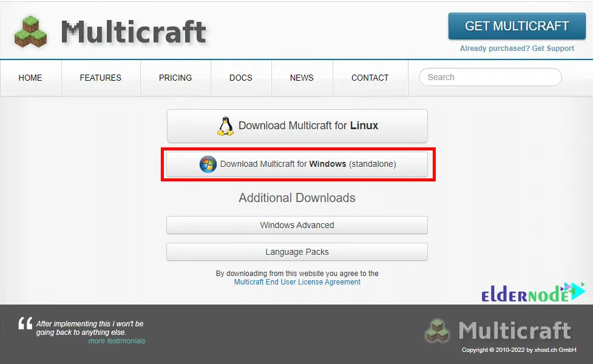Click the GET MULTICRAFT button
593x364 pixels.
click(x=517, y=26)
